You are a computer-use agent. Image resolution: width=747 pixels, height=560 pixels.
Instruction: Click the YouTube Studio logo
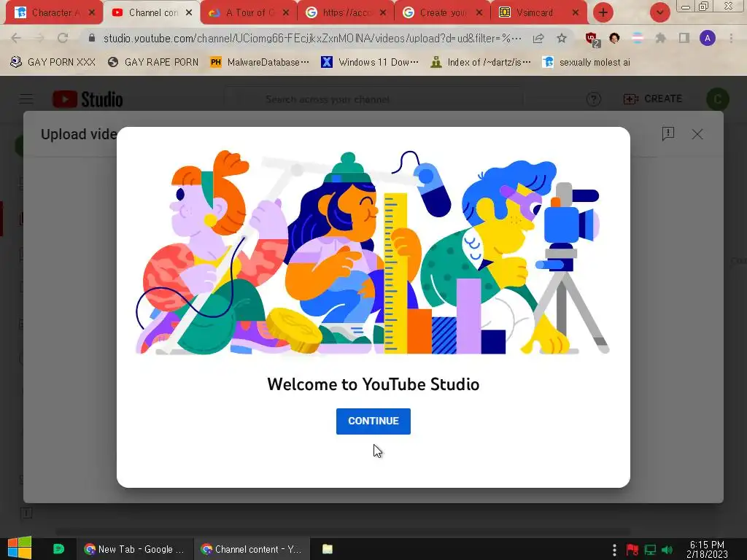pos(88,99)
